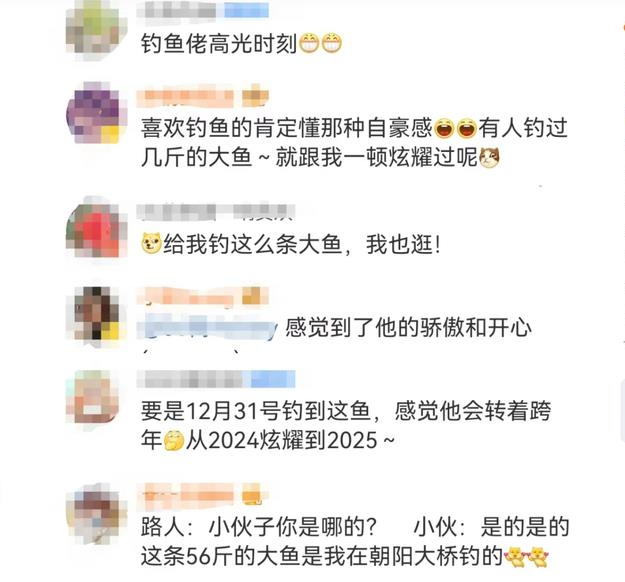
Task: Select the comment '给我钓这么条大鱼，我也逛!'
Action: (291, 244)
